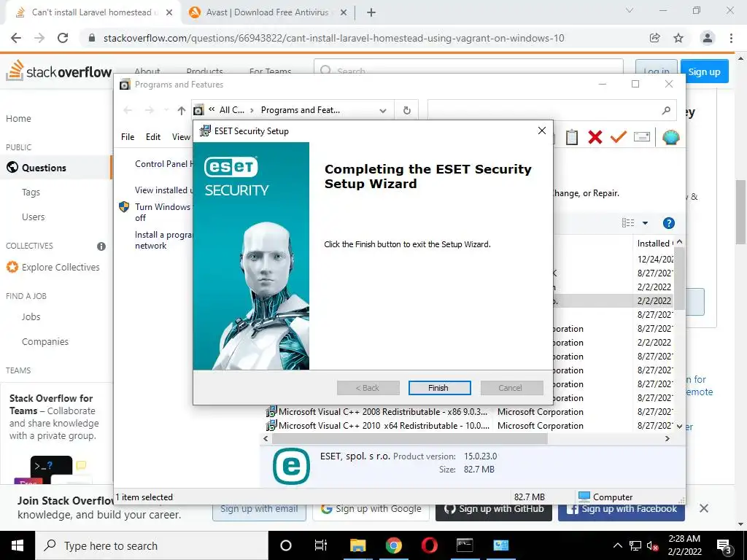Open Companies in Stack Overflow sidebar
This screenshot has width=747, height=560.
[45, 341]
